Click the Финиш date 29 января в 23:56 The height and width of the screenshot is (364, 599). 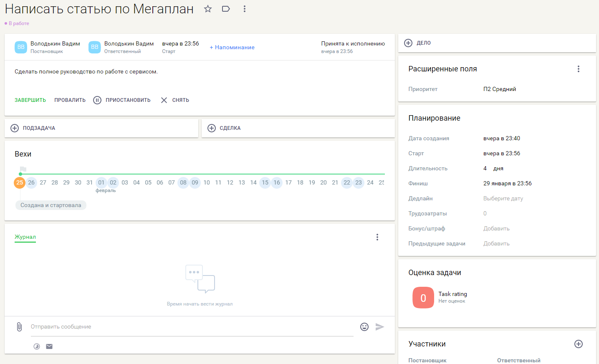coord(508,184)
